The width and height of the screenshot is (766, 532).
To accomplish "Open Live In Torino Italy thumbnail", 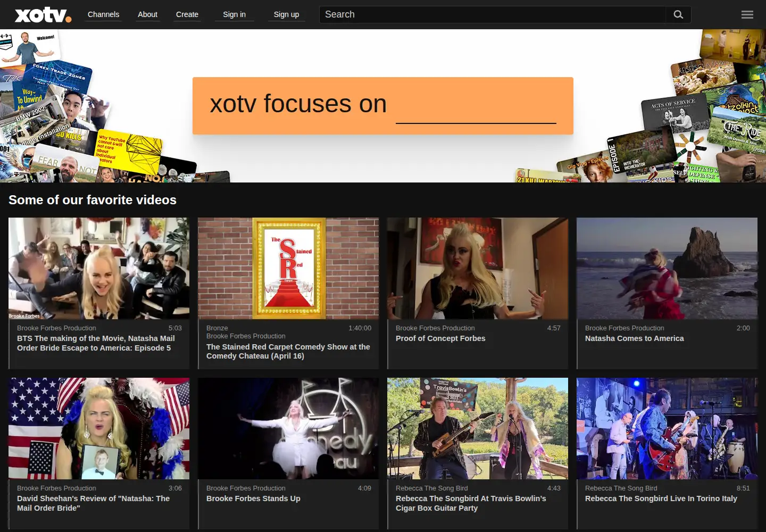I will (x=667, y=428).
